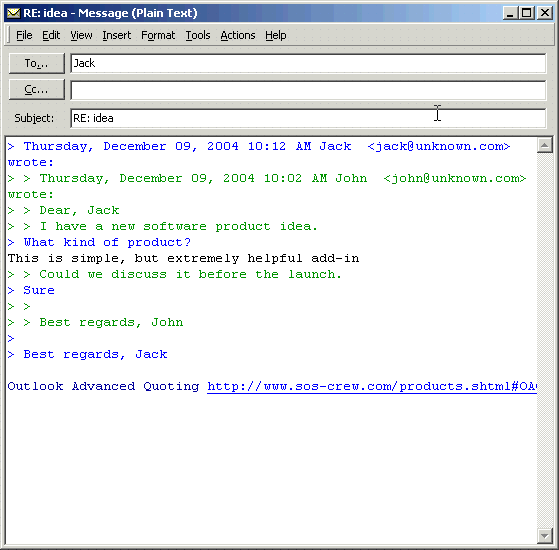Open the File menu
Screen dimensions: 559x550
(x=24, y=35)
